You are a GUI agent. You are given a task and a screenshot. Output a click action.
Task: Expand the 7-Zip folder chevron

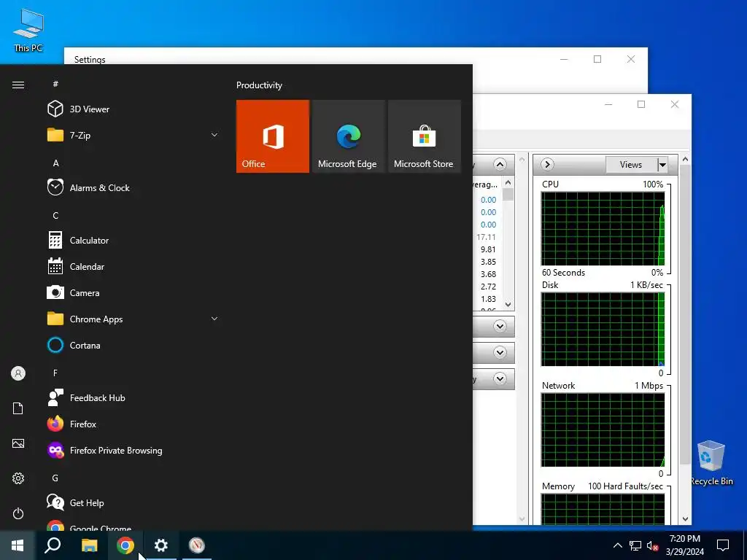click(214, 135)
